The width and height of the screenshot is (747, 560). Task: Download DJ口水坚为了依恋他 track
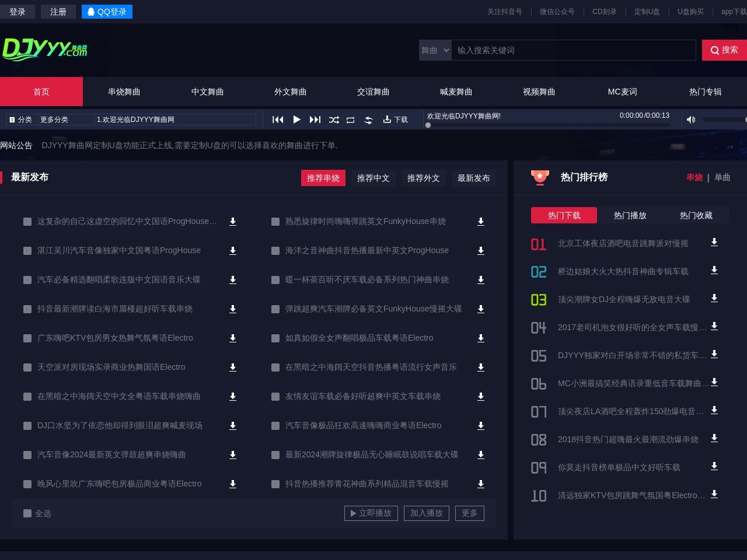[233, 426]
